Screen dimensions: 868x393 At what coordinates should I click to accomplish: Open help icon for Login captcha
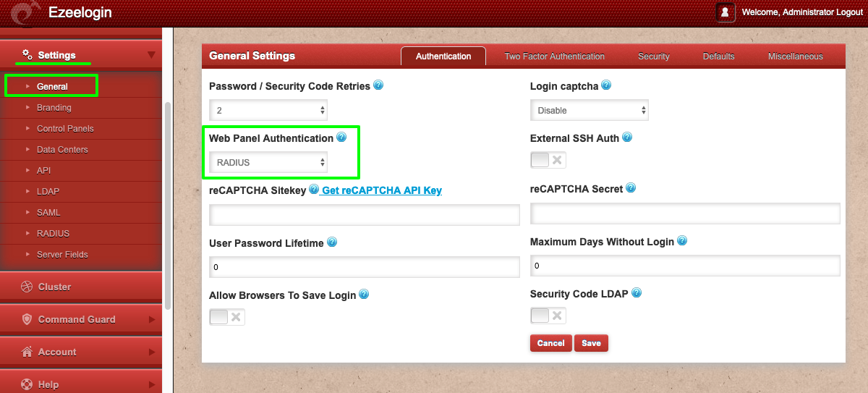point(606,85)
